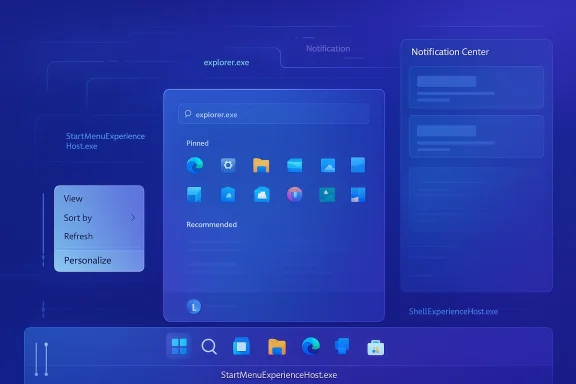The height and width of the screenshot is (384, 576).
Task: Open the pinned teal picture icon
Action: click(327, 195)
